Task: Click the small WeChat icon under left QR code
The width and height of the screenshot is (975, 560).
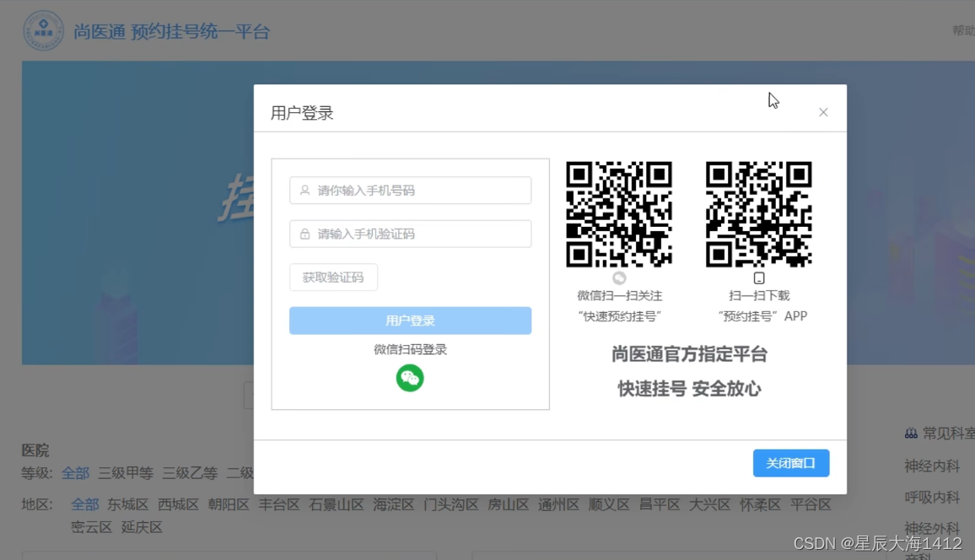Action: [619, 277]
